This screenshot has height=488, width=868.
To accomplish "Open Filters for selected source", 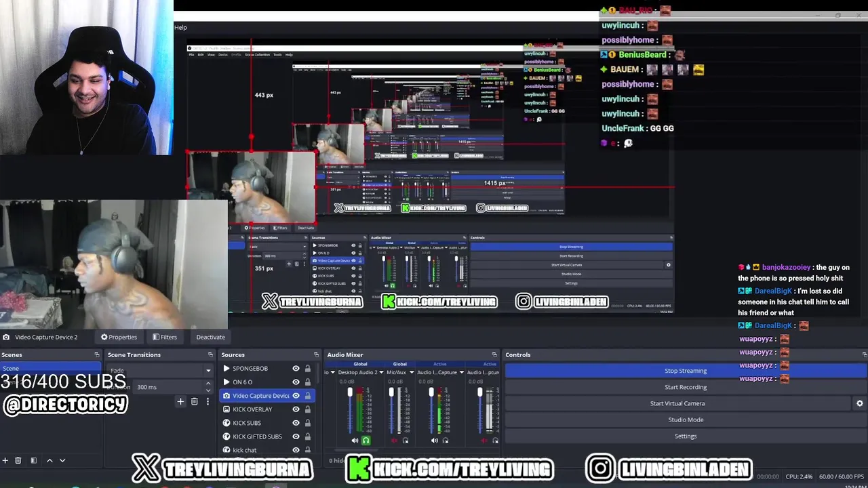I will pos(165,337).
